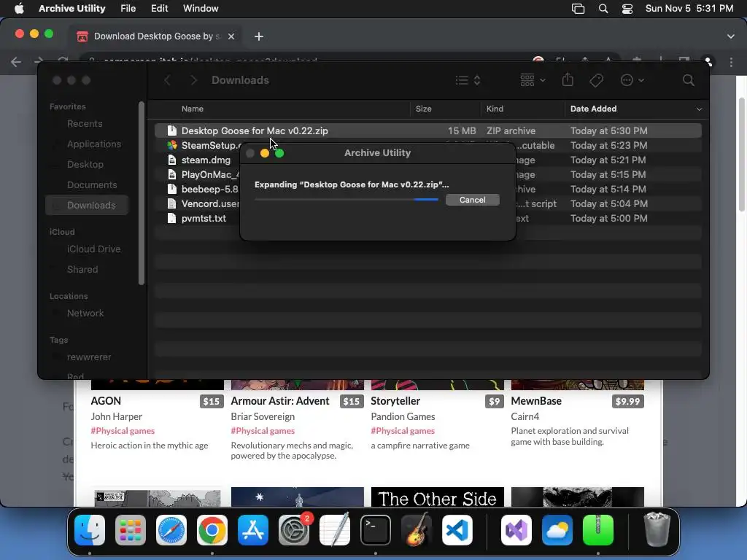Expand Chrome tab search chevron
The image size is (747, 560).
coord(730,36)
